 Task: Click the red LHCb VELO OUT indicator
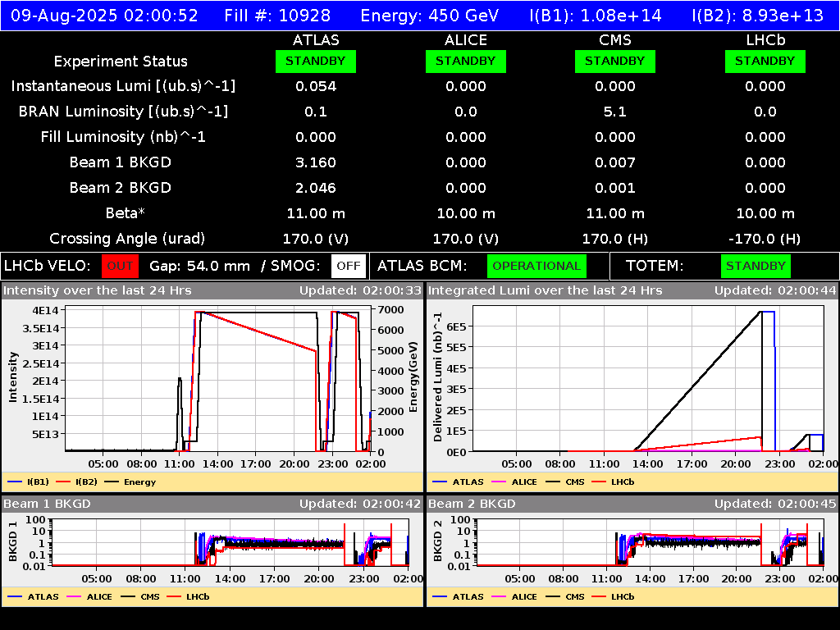click(x=120, y=266)
